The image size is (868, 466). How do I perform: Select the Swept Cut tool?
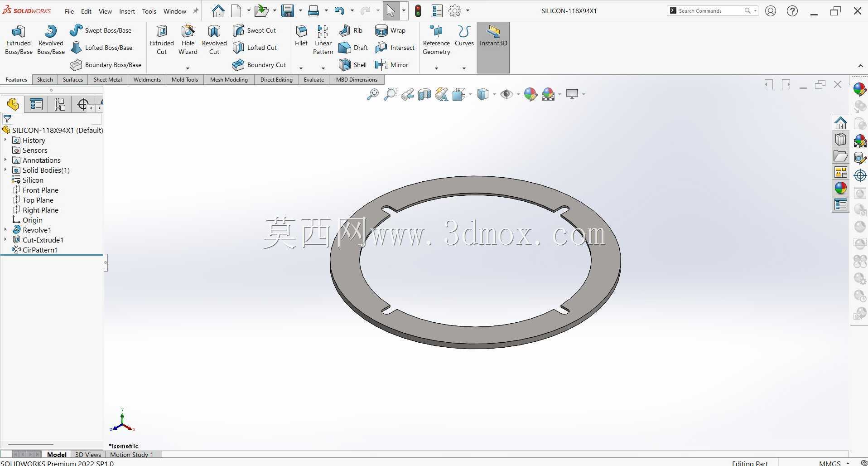(254, 30)
